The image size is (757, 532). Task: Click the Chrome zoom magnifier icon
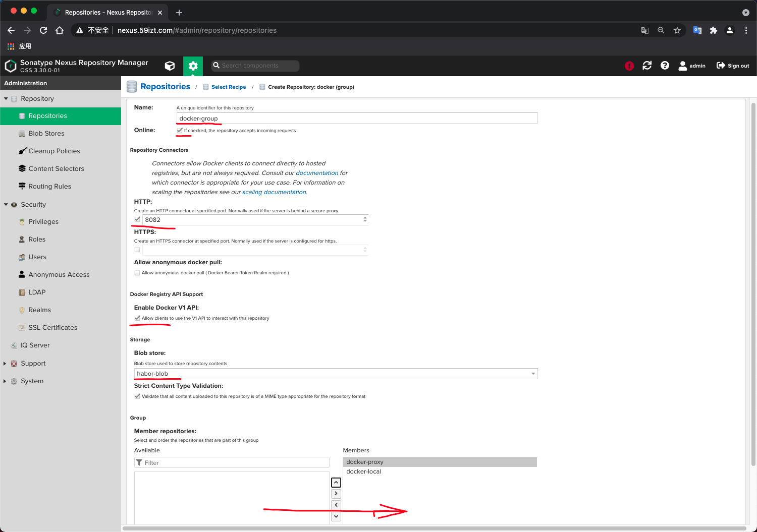tap(661, 30)
